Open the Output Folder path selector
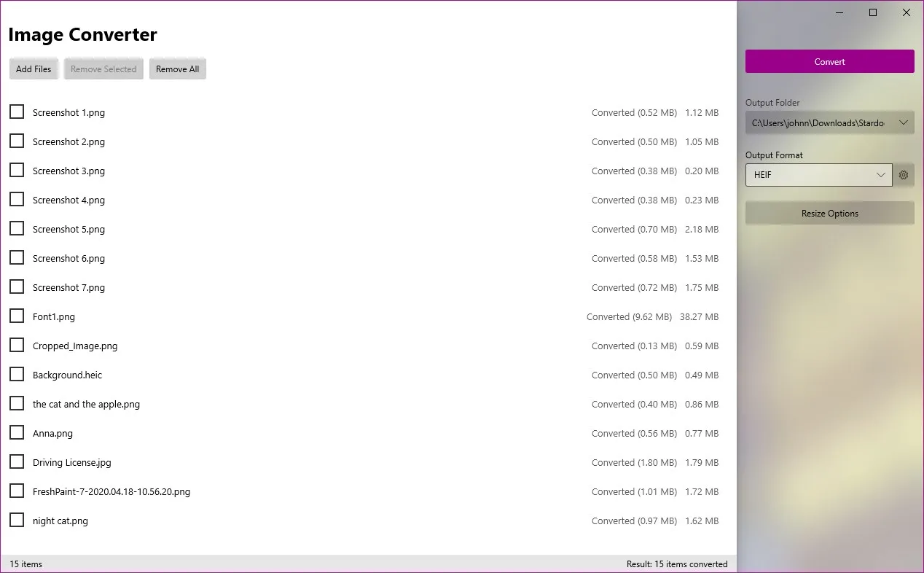Screen dimensions: 924x573 [905, 122]
